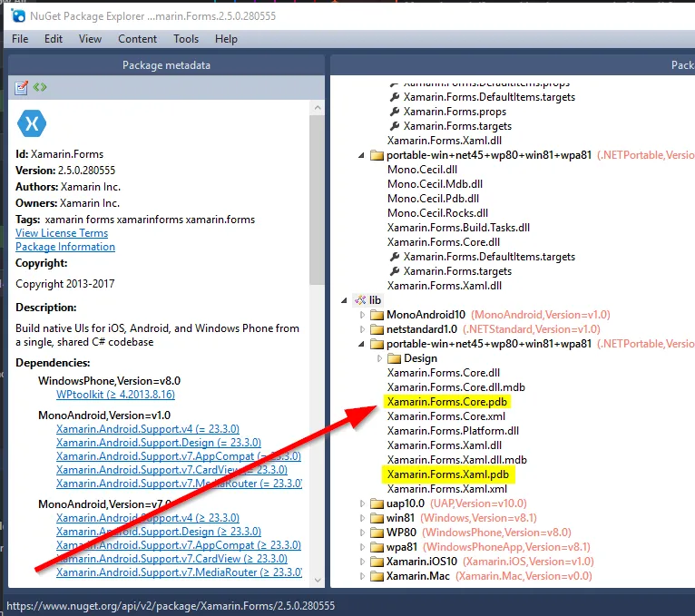
Task: Select Xamarin.Forms.Platform.dll file
Action: (x=453, y=431)
